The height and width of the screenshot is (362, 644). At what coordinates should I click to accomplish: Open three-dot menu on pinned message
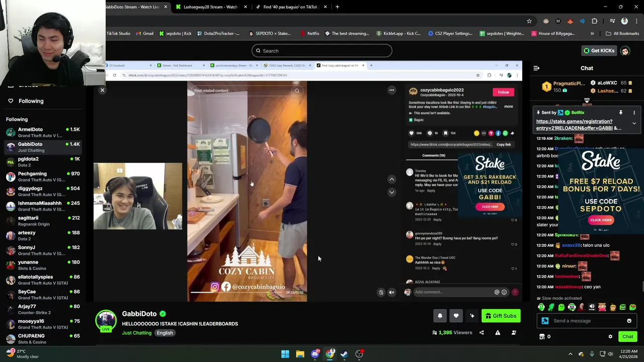[x=634, y=113]
